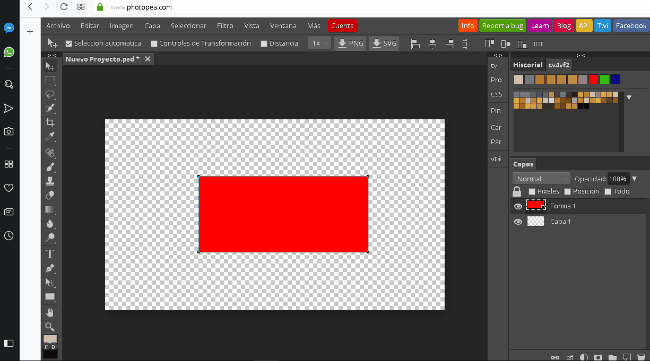Check the Píxeles lock option
650x361 pixels.
point(532,191)
